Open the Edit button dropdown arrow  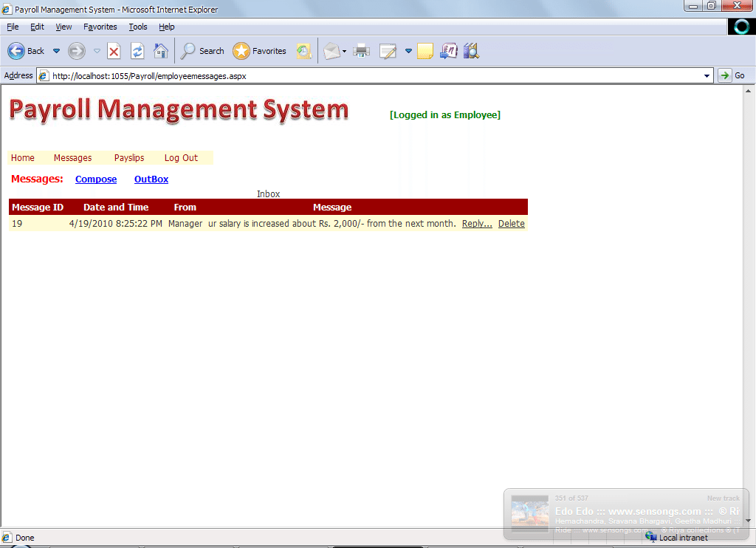pos(408,51)
